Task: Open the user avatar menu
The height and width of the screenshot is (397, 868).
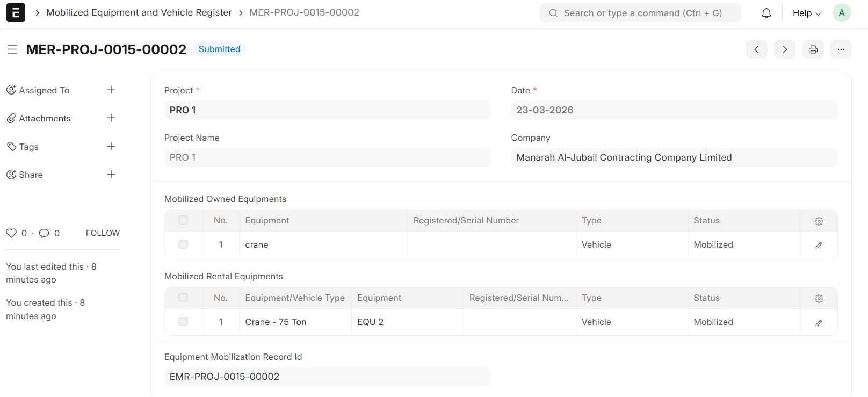Action: 841,13
